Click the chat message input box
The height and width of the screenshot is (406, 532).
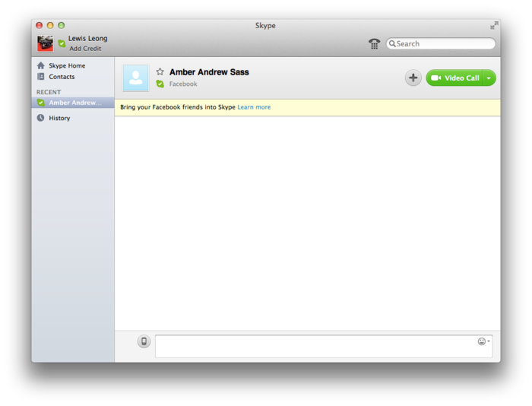click(x=324, y=346)
